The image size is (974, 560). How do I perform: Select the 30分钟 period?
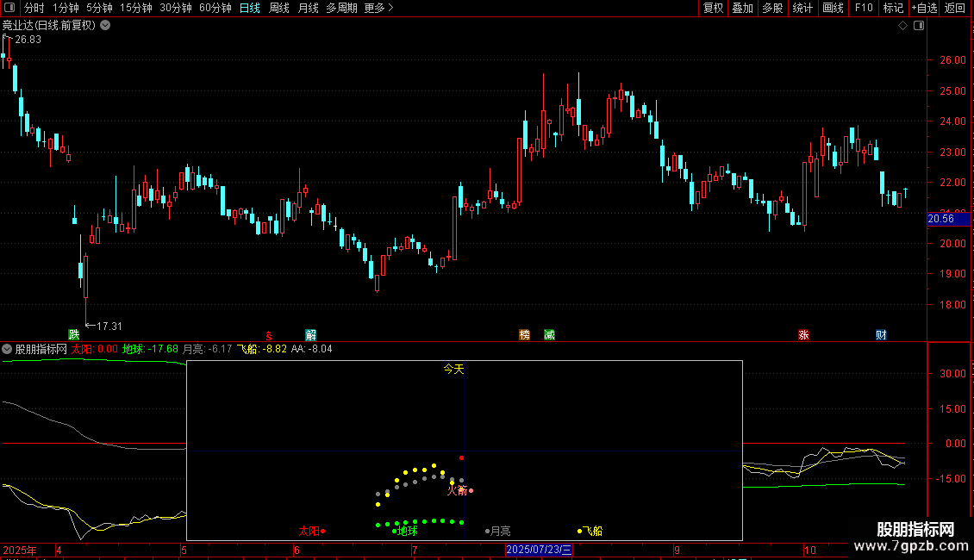[x=175, y=8]
